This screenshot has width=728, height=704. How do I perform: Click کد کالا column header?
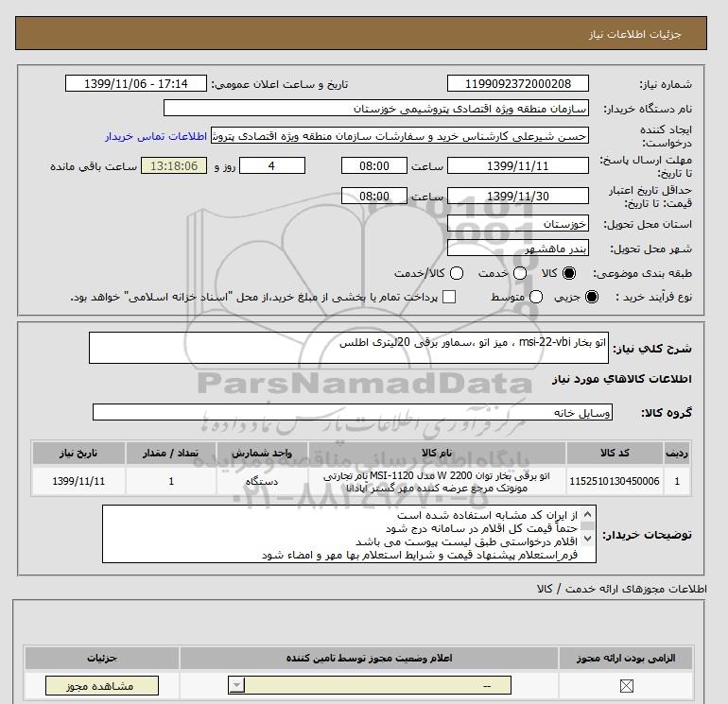point(615,453)
